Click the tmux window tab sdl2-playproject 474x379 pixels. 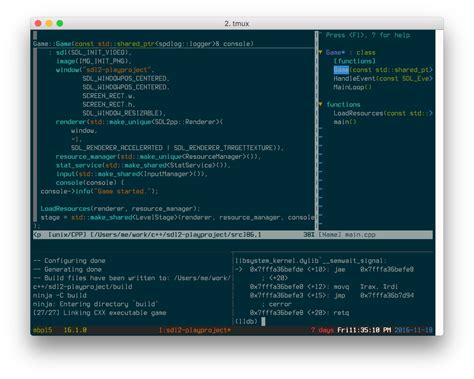[195, 330]
